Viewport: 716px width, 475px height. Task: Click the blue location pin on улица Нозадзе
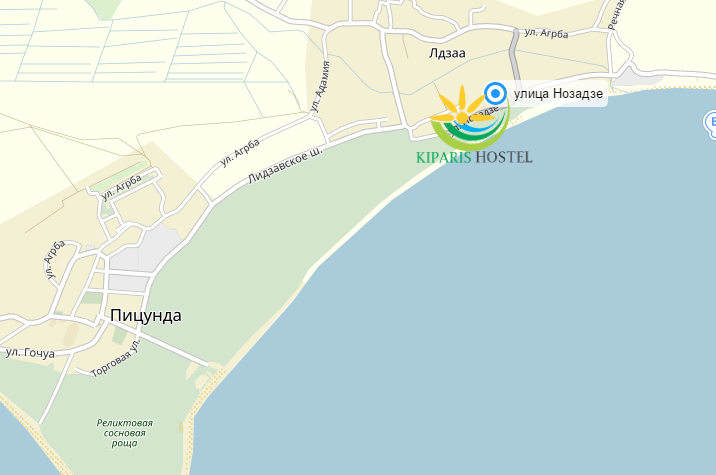pyautogui.click(x=495, y=93)
